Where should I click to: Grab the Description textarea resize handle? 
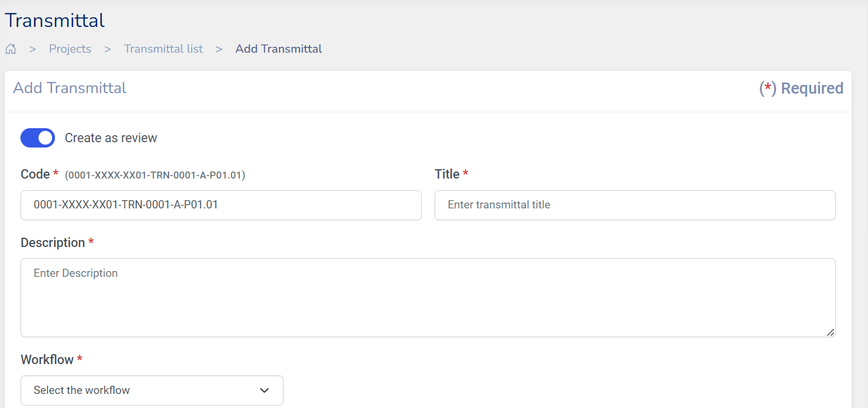point(831,332)
